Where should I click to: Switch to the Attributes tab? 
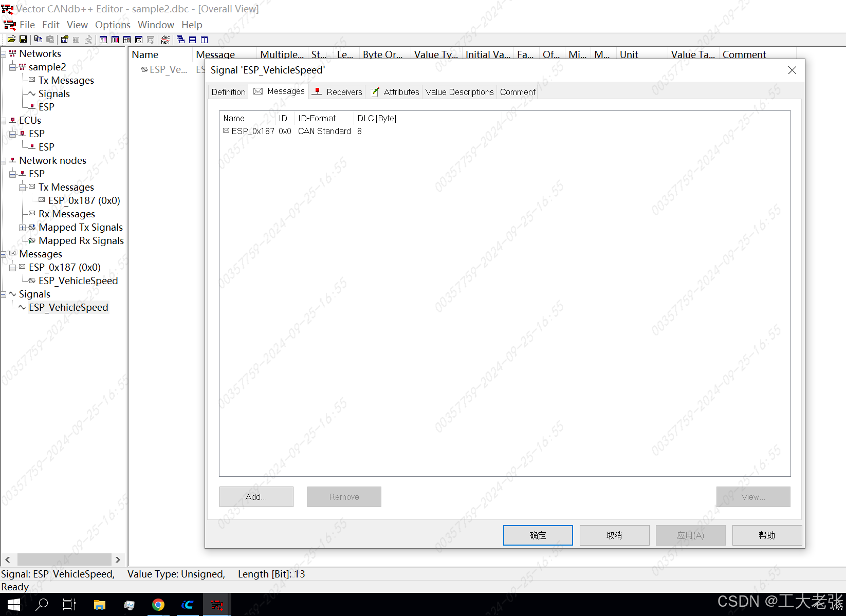[x=395, y=92]
